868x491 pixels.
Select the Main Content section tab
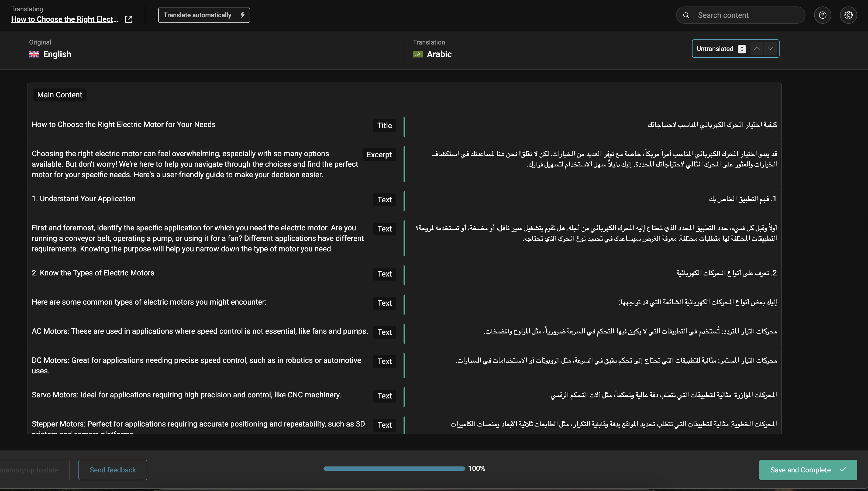[x=60, y=95]
